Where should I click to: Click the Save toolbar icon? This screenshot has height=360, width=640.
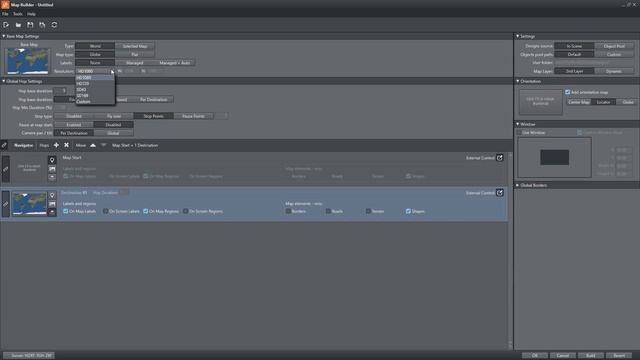coord(30,25)
